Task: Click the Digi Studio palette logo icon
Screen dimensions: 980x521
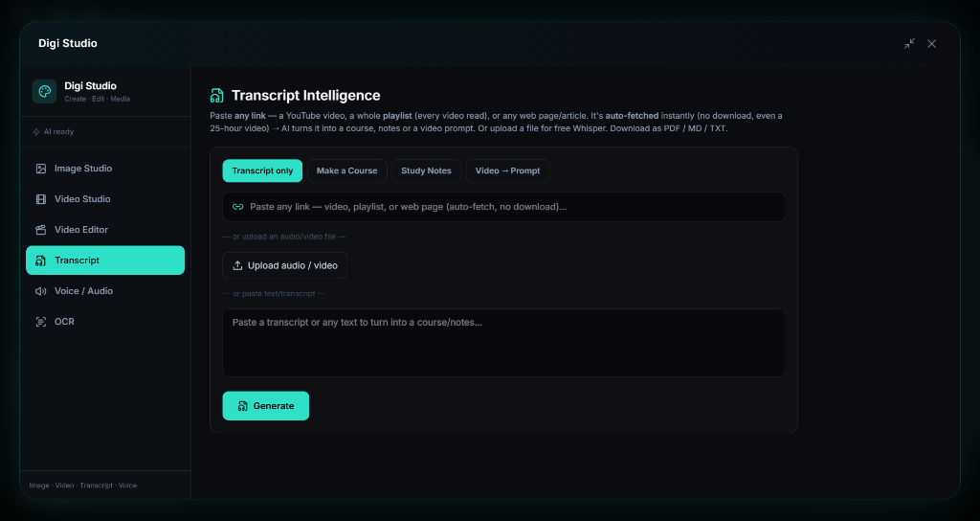Action: [x=44, y=91]
